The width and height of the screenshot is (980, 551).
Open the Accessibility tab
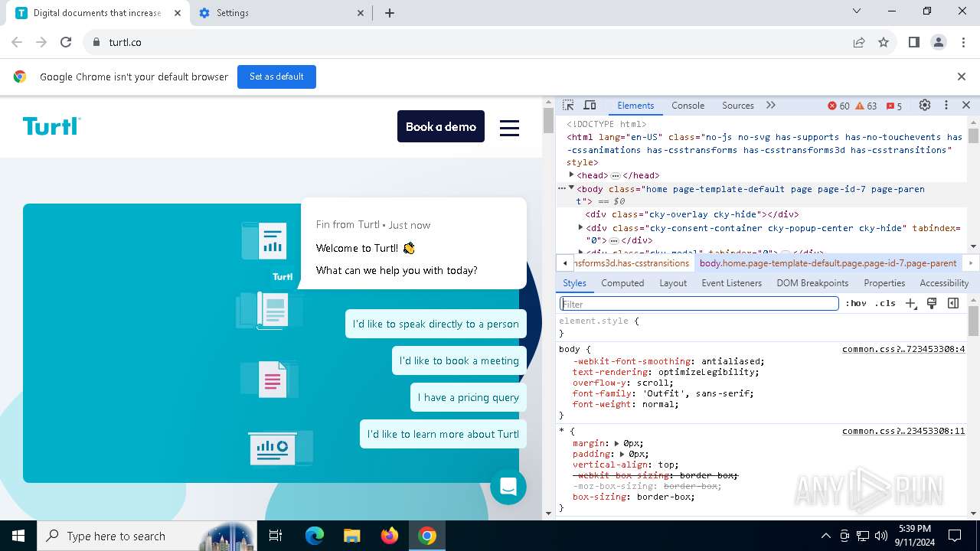[944, 283]
